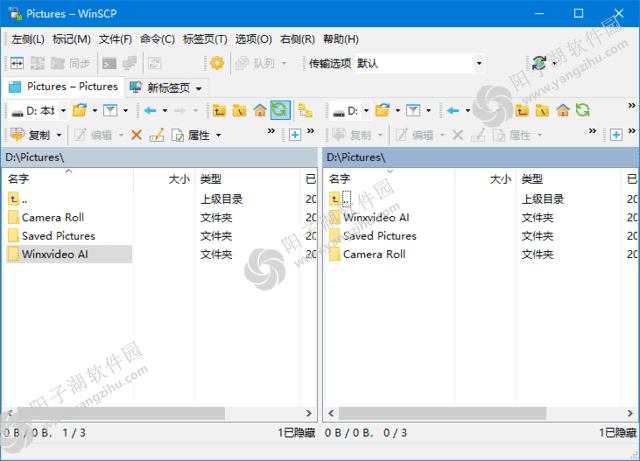Click the open terminal console icon
Viewport: 640px width, 461px height.
click(109, 63)
